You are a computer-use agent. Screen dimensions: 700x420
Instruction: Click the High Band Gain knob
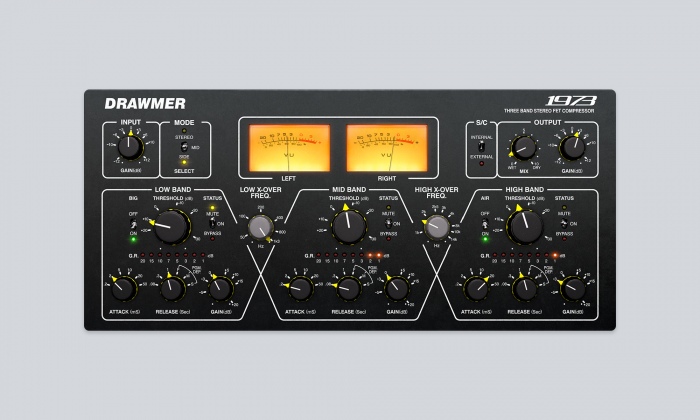click(x=574, y=289)
